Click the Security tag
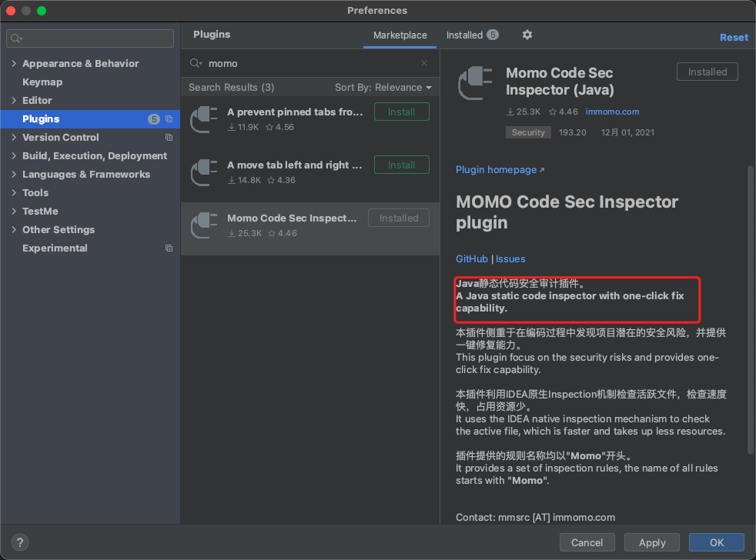Image resolution: width=756 pixels, height=560 pixels. pos(528,132)
